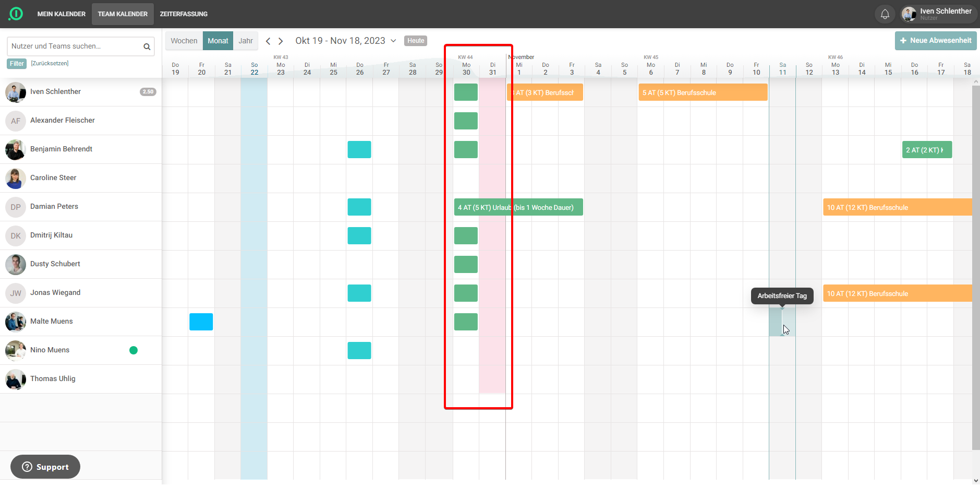Open the notifications bell

(x=885, y=14)
